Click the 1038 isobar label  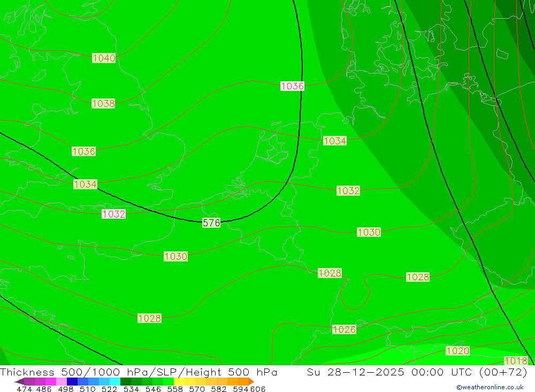tap(103, 103)
